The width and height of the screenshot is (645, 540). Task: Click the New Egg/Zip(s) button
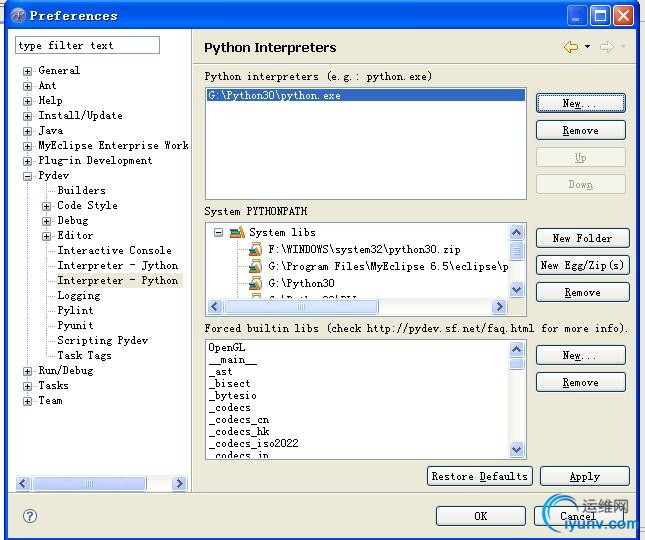[581, 265]
